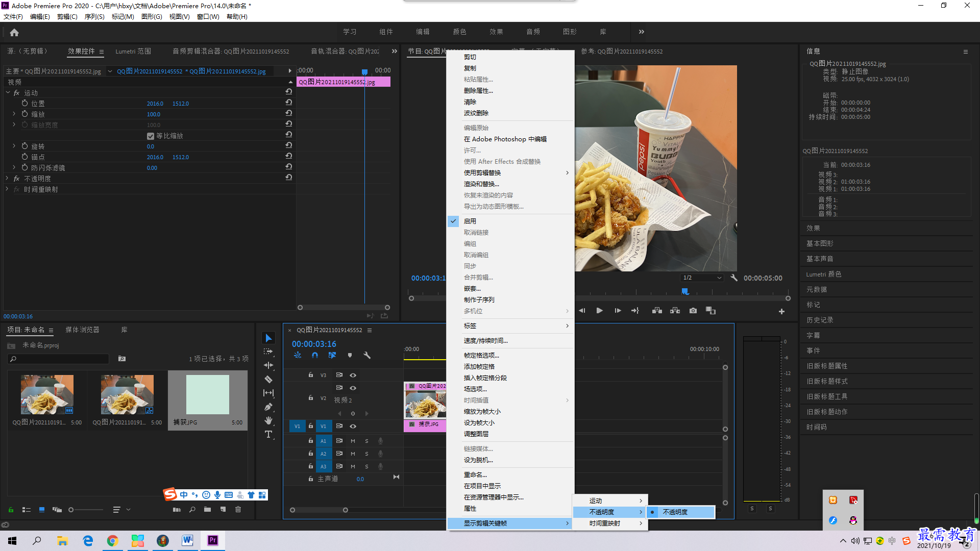Collapse the Motion effect group
Screen dimensions: 980x551
tap(8, 93)
